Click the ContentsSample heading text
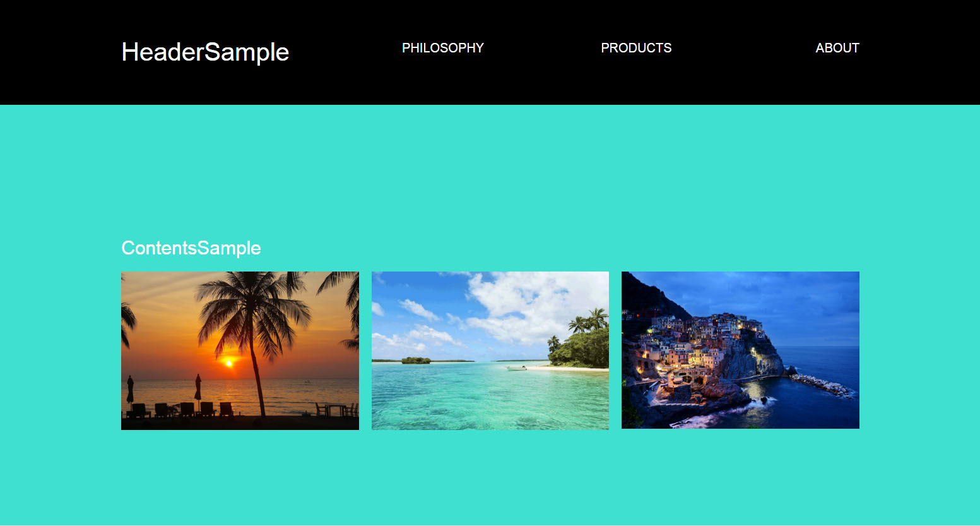980x526 pixels. point(191,248)
